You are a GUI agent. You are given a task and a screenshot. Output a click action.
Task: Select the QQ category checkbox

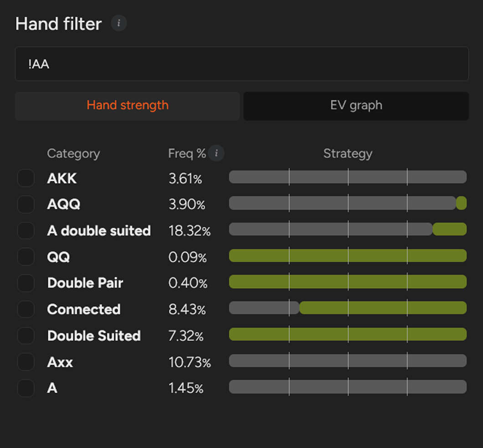[x=26, y=257]
